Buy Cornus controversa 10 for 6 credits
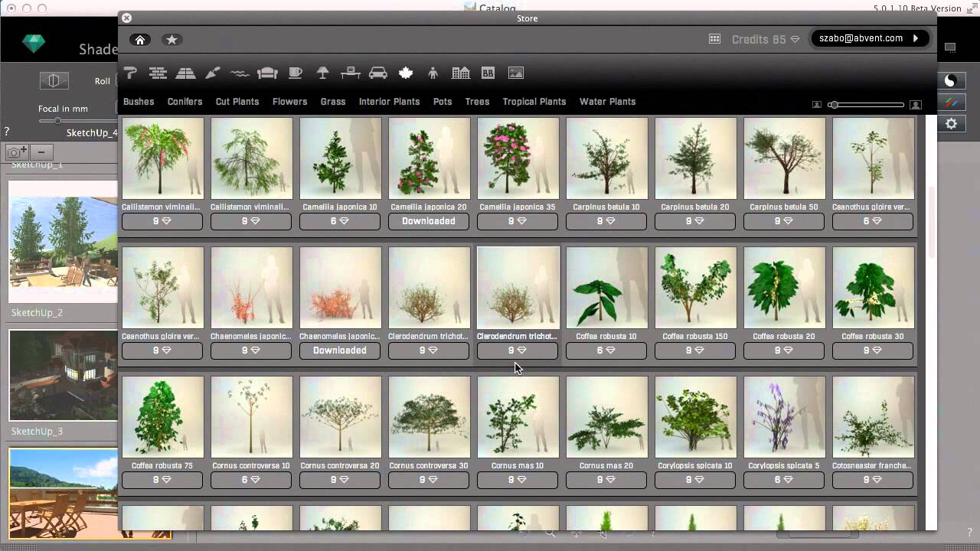980x551 pixels. [251, 480]
